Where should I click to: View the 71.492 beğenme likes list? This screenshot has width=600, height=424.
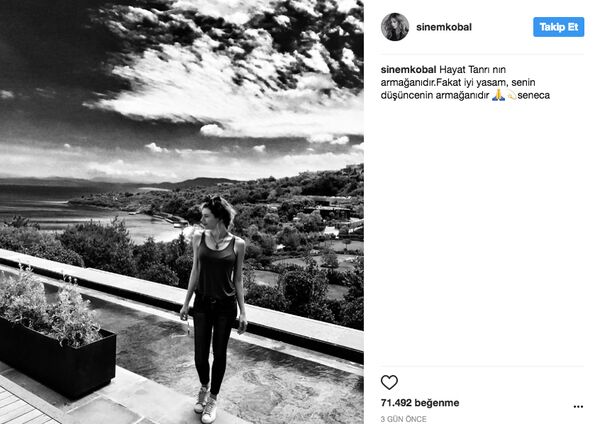point(420,403)
